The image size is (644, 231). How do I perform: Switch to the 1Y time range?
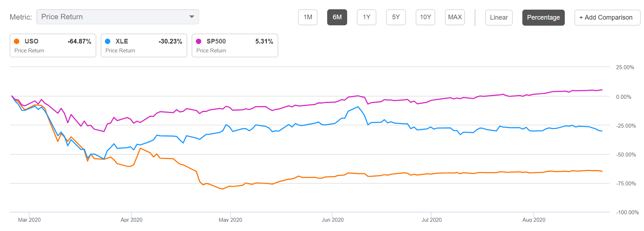(366, 17)
